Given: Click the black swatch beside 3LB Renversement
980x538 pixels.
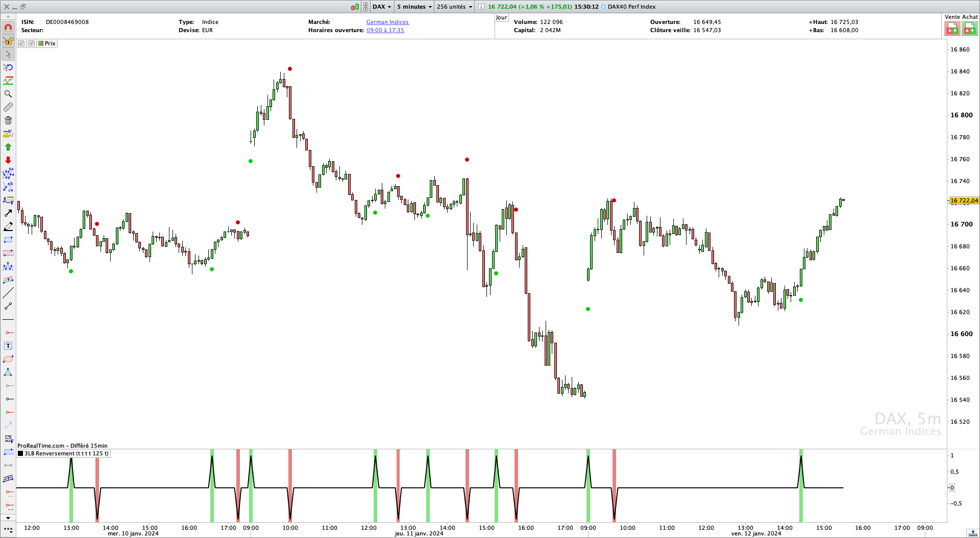Looking at the screenshot, I should pyautogui.click(x=20, y=453).
